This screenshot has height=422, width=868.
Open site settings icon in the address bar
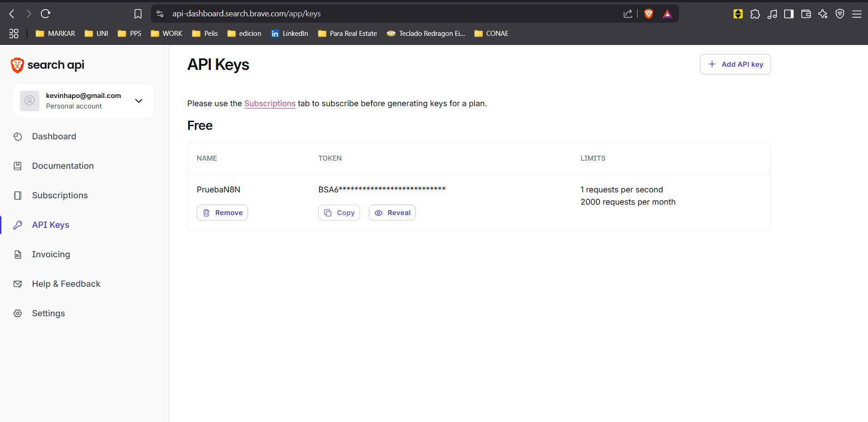pos(160,14)
